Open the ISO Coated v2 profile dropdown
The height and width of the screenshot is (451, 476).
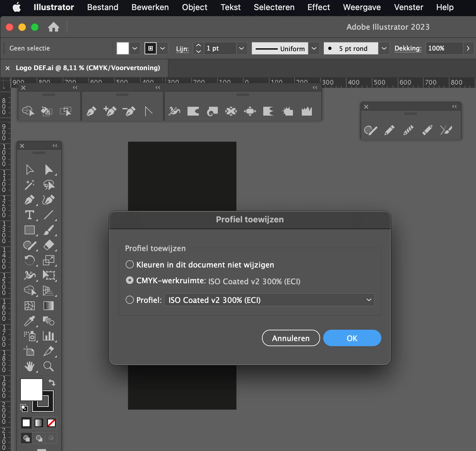[x=270, y=300]
